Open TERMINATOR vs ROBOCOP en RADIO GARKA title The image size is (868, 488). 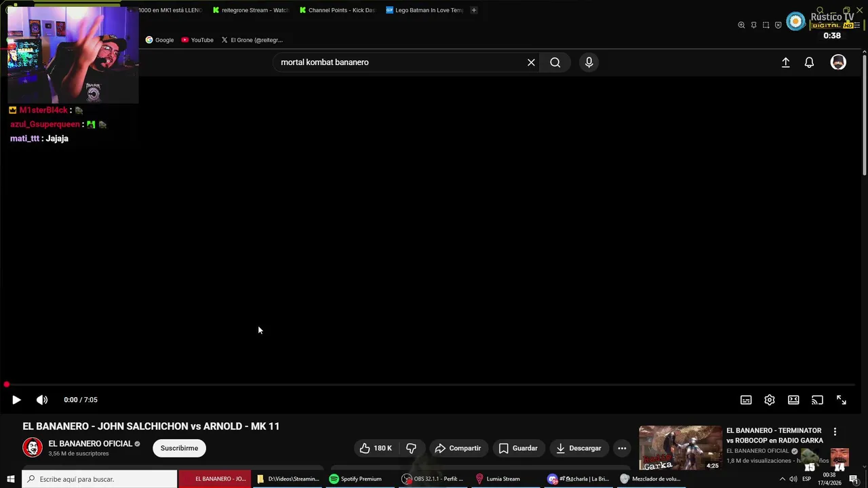pyautogui.click(x=774, y=435)
